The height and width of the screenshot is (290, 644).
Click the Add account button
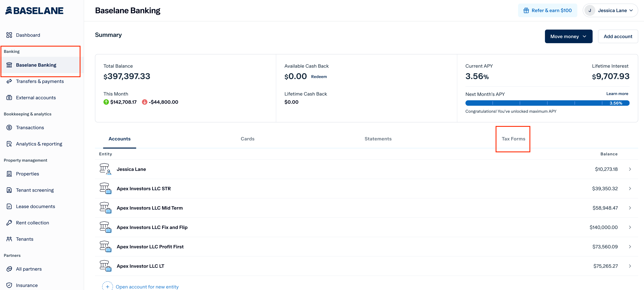click(x=618, y=37)
